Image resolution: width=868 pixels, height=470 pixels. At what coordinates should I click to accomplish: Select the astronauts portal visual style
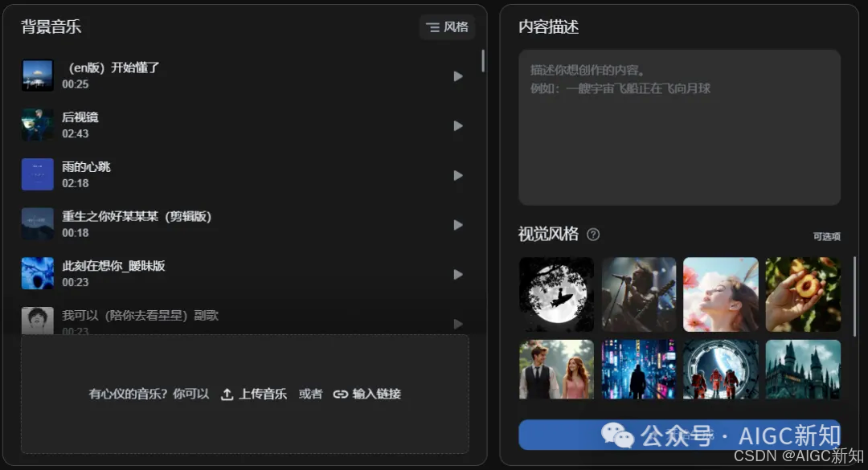[x=721, y=370]
